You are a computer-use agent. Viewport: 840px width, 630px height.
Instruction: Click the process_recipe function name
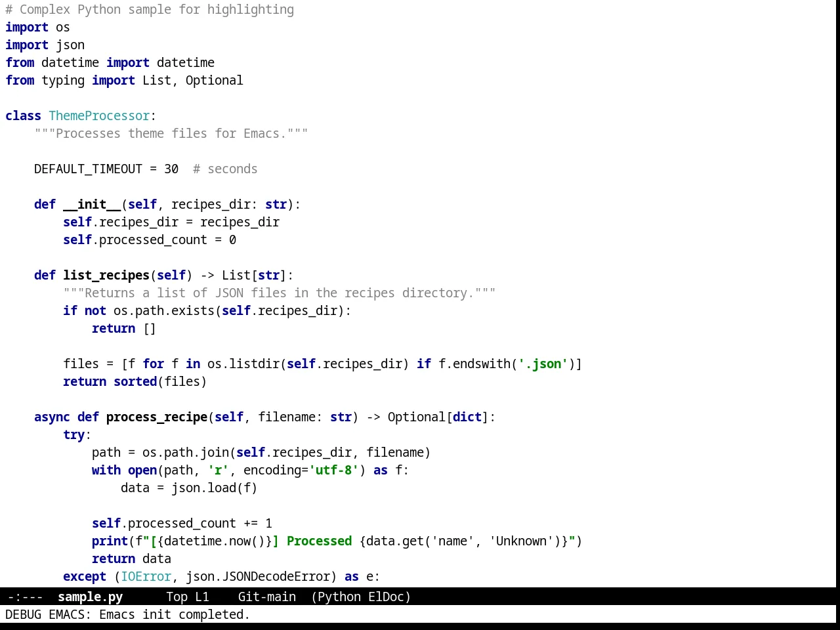pyautogui.click(x=157, y=417)
